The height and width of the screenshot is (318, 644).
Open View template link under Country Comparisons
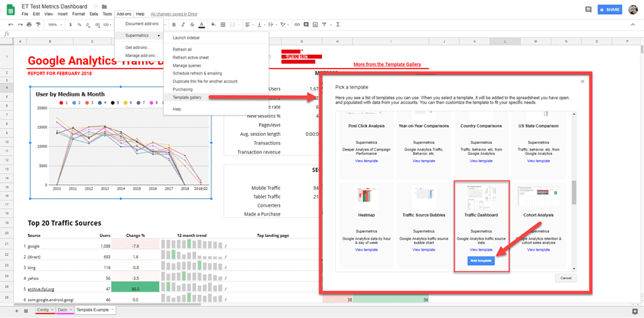point(481,161)
